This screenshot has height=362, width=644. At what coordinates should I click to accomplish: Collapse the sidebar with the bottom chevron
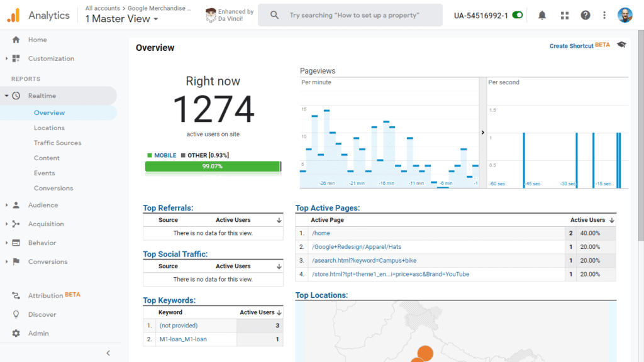[x=108, y=353]
